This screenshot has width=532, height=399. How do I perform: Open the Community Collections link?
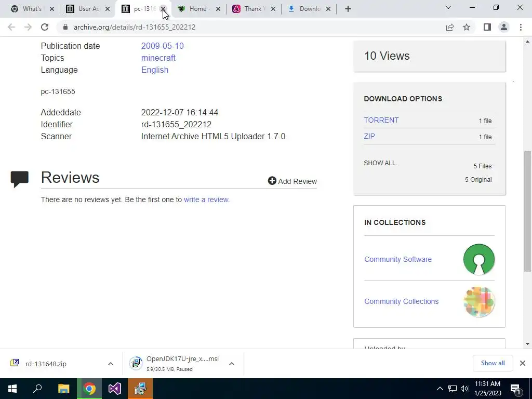[x=401, y=301]
